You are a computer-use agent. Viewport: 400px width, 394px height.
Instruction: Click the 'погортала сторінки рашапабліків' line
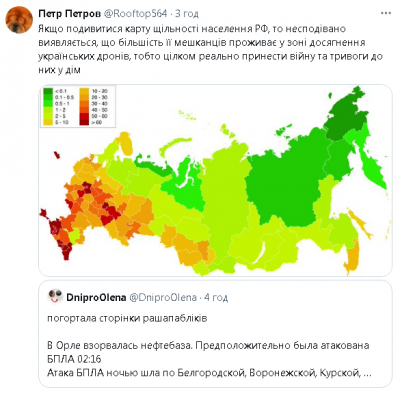coord(127,318)
